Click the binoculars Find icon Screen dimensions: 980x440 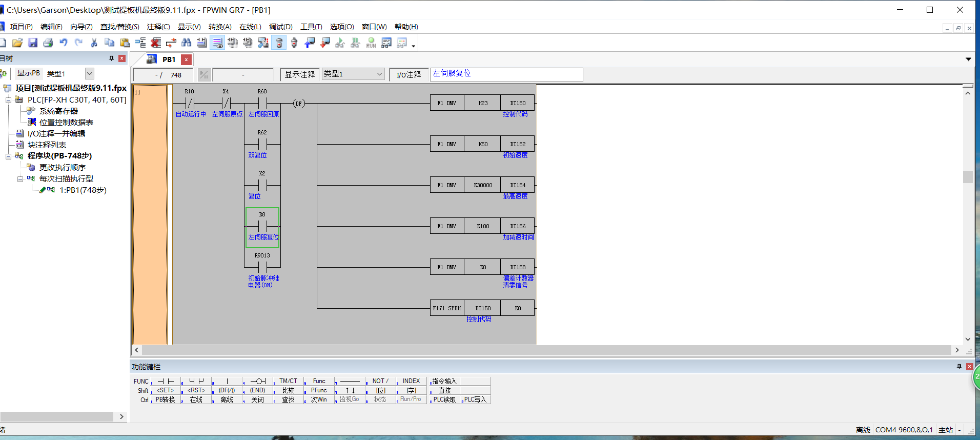coord(187,43)
